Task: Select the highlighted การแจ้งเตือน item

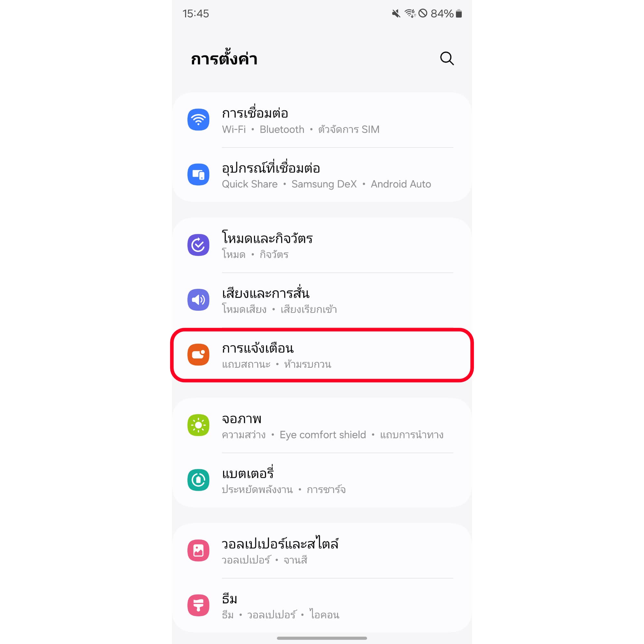Action: click(x=322, y=355)
